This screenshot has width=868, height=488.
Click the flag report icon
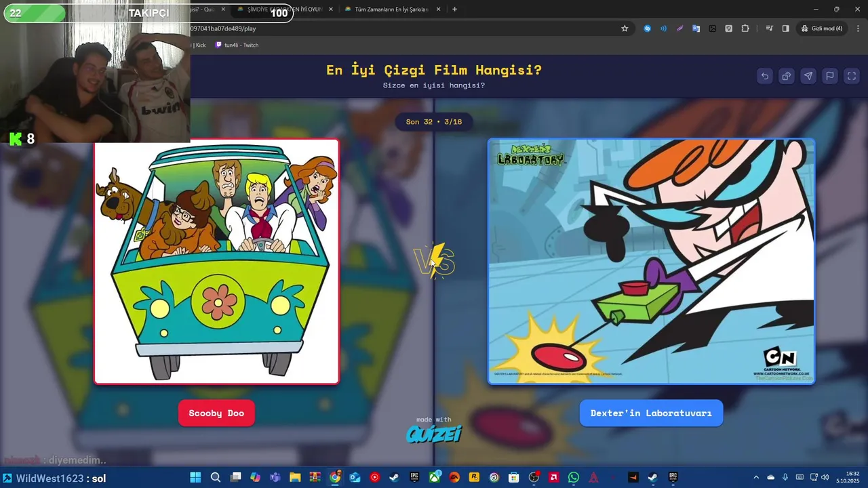click(x=830, y=76)
